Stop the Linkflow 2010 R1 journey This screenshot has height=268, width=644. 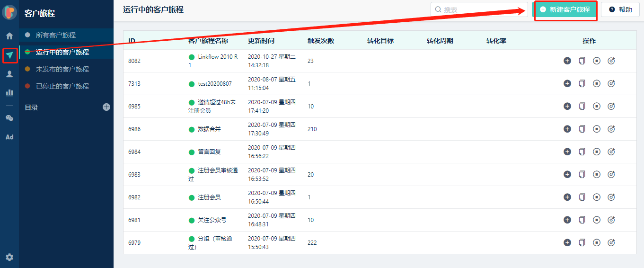pos(597,61)
